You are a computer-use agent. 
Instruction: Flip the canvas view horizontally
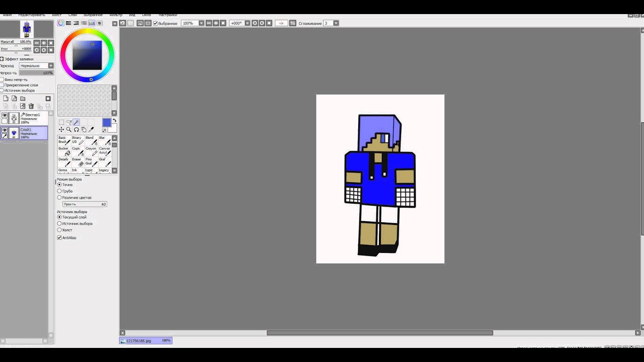tap(292, 23)
